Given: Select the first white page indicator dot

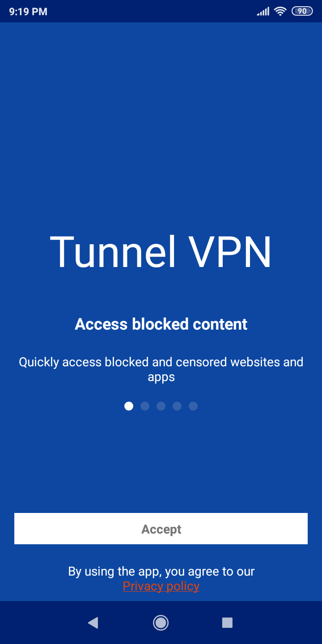Looking at the screenshot, I should 129,406.
